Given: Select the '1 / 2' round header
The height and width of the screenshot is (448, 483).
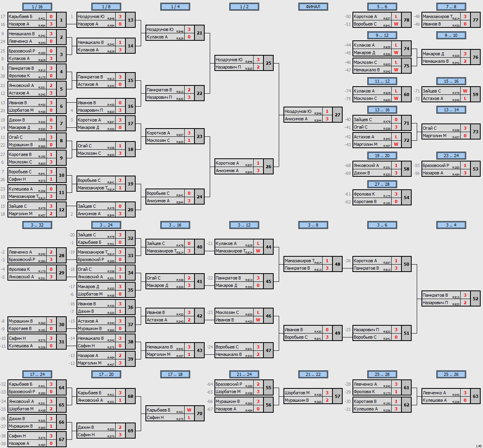Looking at the screenshot, I should (x=244, y=7).
